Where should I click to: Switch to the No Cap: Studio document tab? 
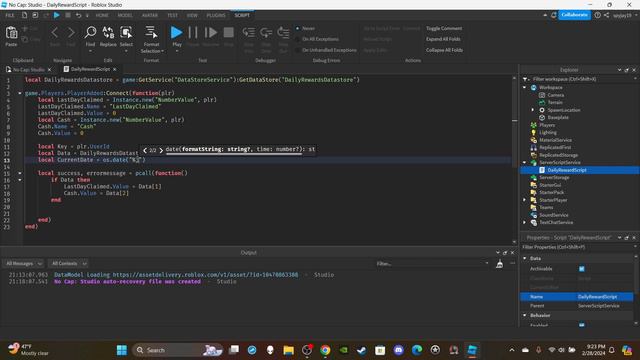click(29, 69)
